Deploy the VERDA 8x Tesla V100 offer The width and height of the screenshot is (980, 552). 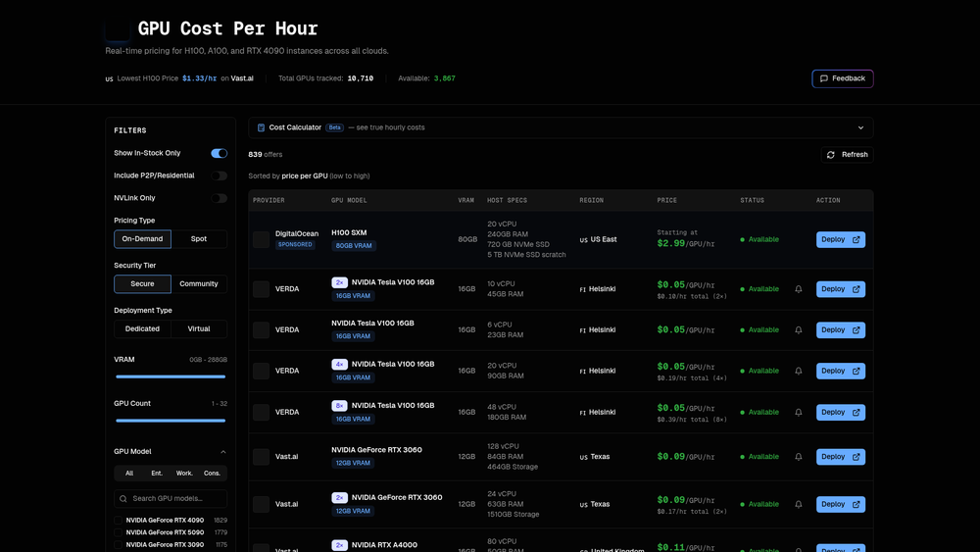(x=841, y=413)
